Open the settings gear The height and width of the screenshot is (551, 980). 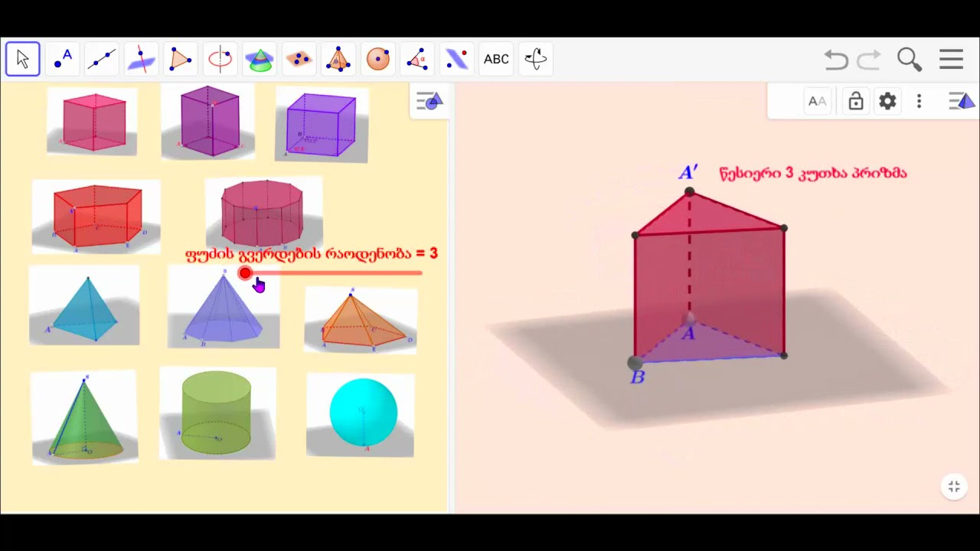pyautogui.click(x=887, y=101)
